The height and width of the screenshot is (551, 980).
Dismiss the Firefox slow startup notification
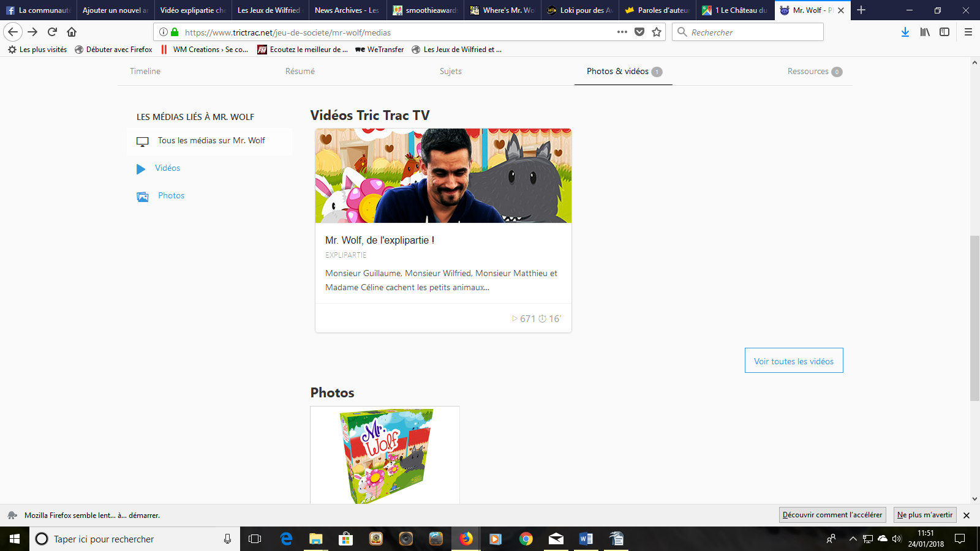click(x=967, y=515)
